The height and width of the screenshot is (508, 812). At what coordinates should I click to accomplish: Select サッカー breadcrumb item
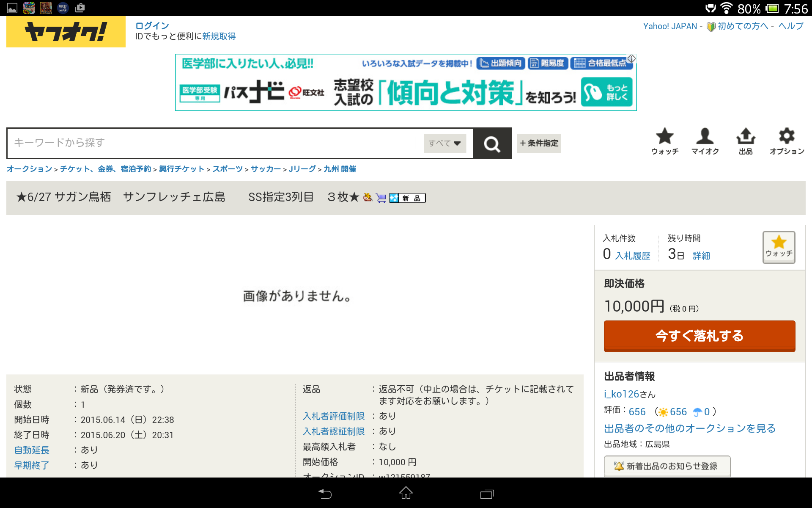tap(266, 169)
